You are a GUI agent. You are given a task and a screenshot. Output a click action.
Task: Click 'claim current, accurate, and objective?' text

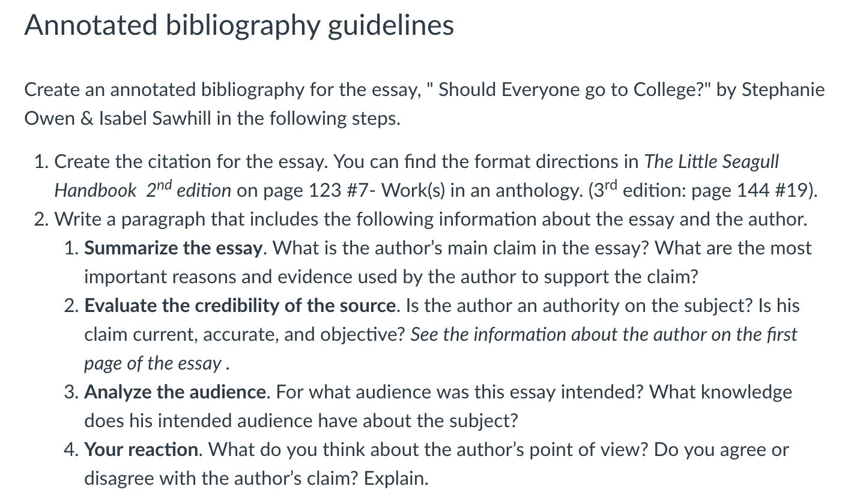point(244,335)
